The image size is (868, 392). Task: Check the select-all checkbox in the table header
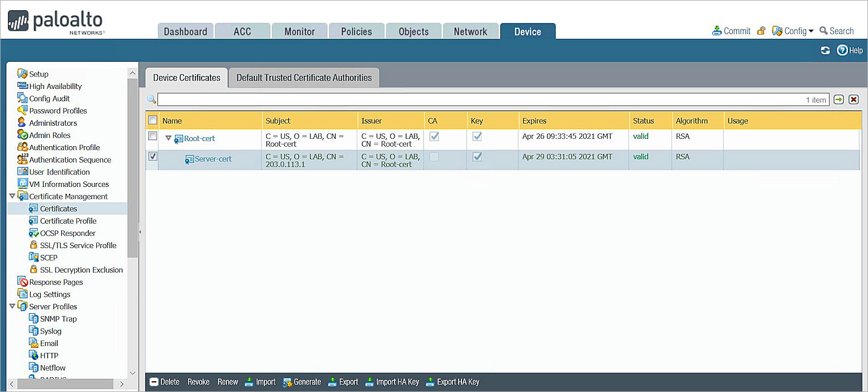tap(152, 120)
